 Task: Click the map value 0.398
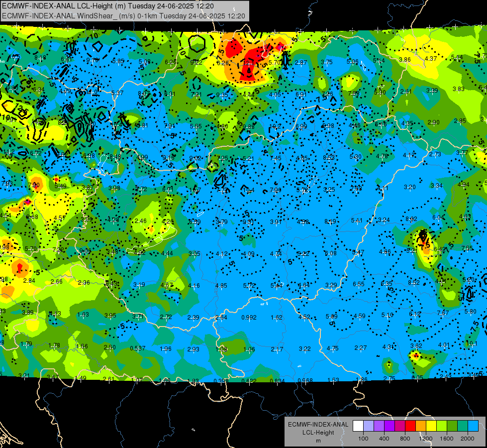pos(221,381)
